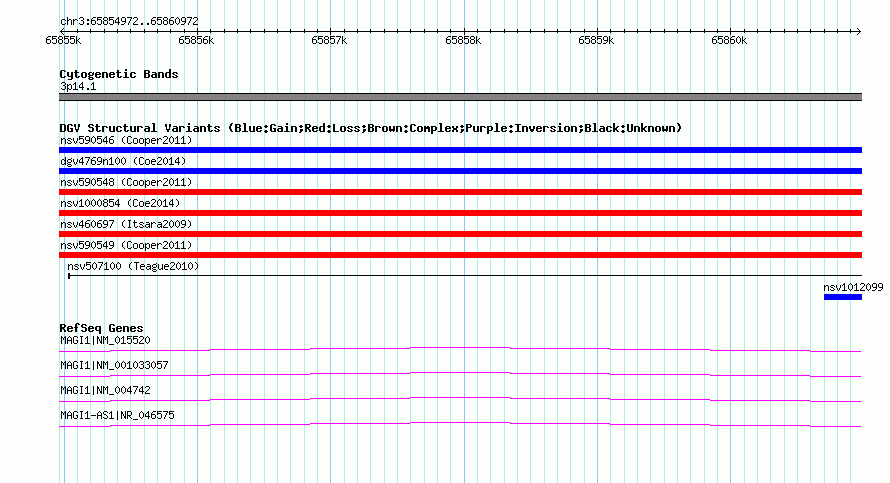Image resolution: width=890 pixels, height=483 pixels.
Task: Click the 65856k ruler tick label
Action: tap(196, 40)
